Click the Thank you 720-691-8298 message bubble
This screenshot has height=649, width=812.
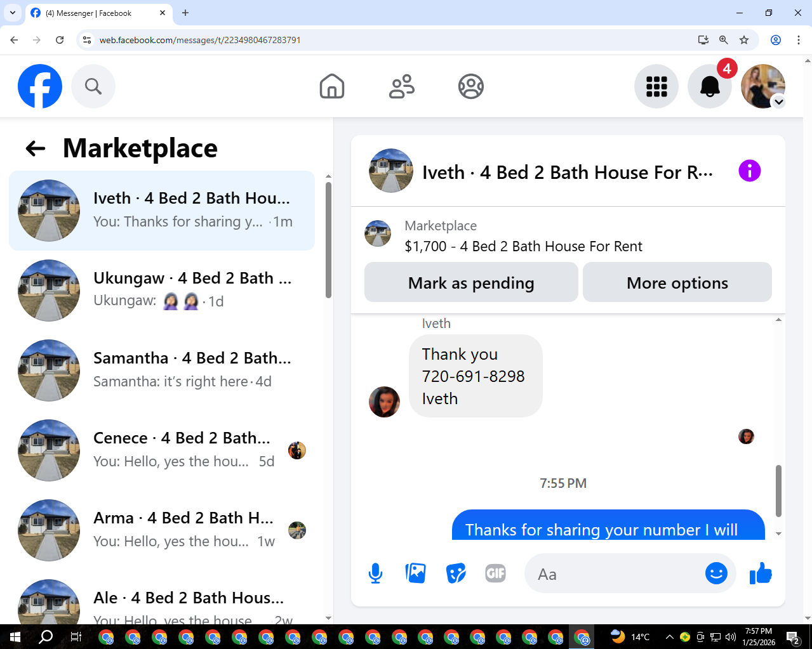(x=476, y=376)
